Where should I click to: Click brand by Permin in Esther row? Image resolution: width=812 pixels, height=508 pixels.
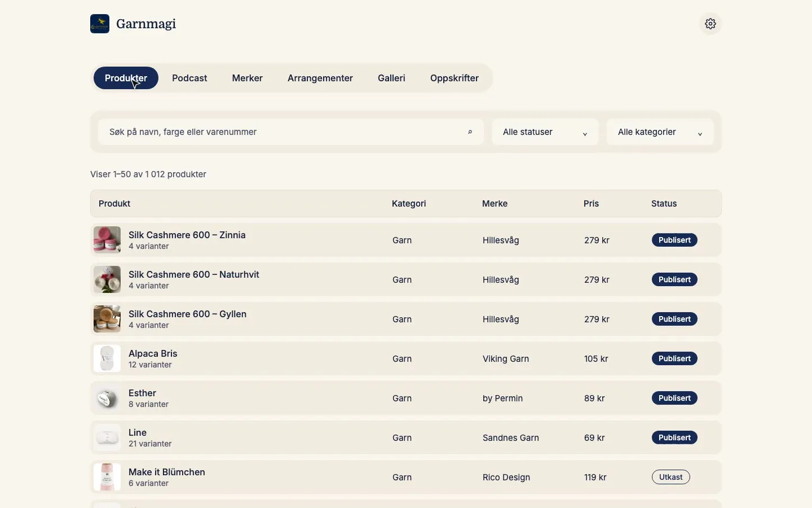point(502,398)
